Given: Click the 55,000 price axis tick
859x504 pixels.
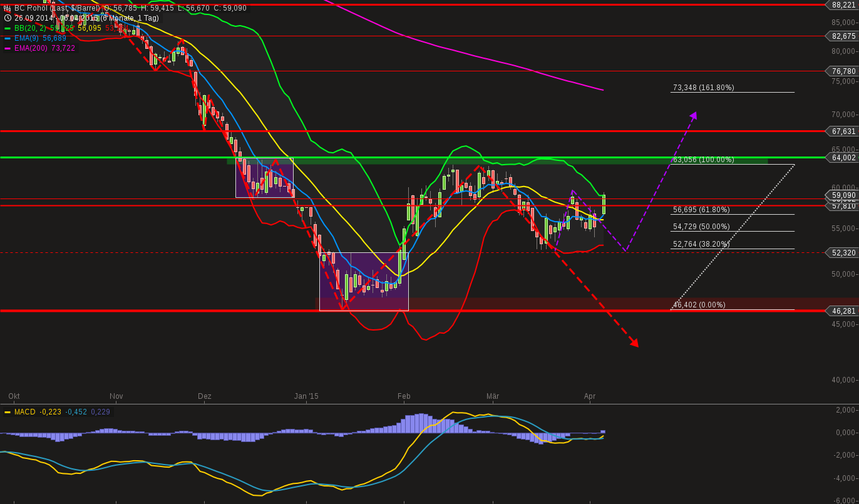Looking at the screenshot, I should pos(844,229).
